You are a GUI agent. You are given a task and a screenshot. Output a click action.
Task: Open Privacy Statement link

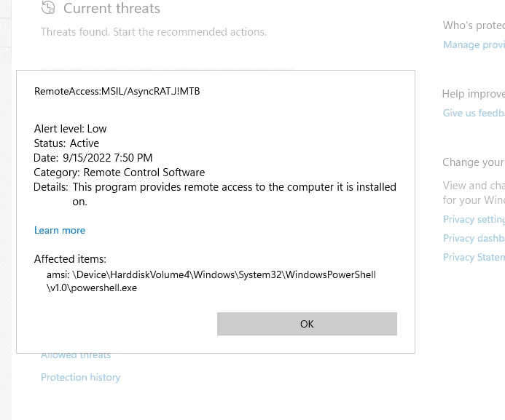point(474,257)
